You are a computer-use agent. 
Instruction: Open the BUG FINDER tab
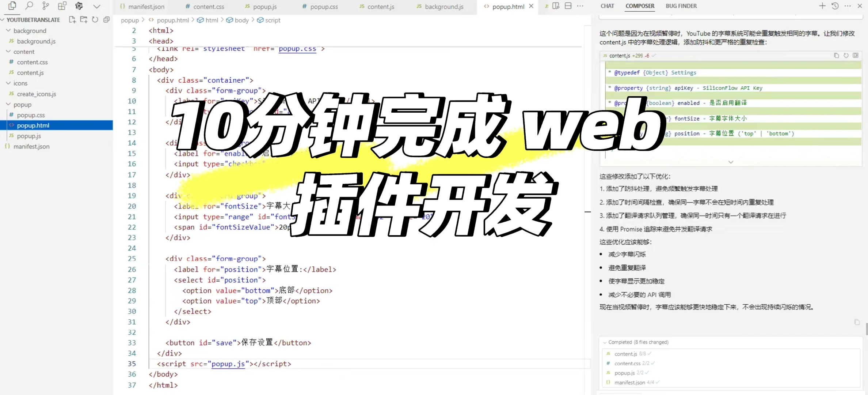pyautogui.click(x=681, y=6)
